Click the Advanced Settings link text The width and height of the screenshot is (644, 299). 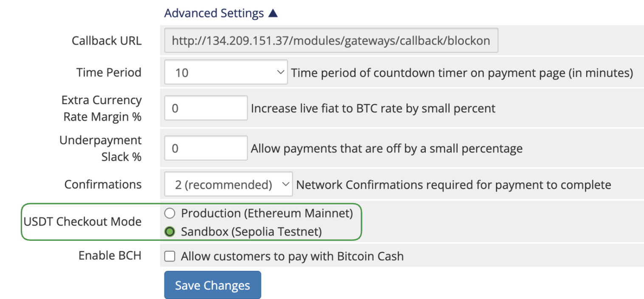(214, 14)
